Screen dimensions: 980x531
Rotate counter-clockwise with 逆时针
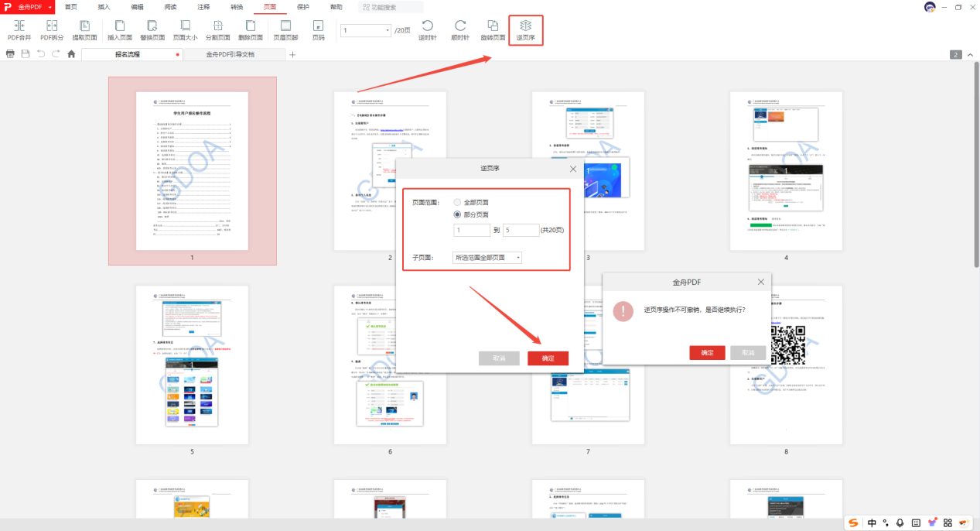click(x=427, y=30)
